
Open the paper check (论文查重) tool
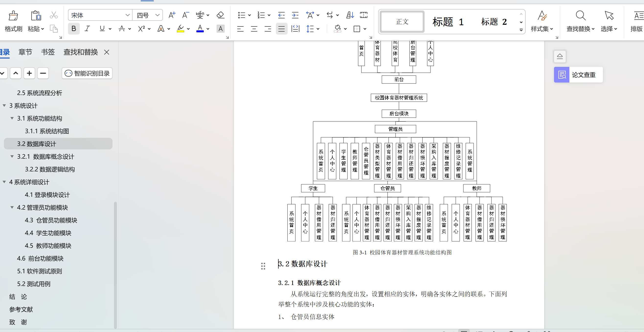pos(578,75)
